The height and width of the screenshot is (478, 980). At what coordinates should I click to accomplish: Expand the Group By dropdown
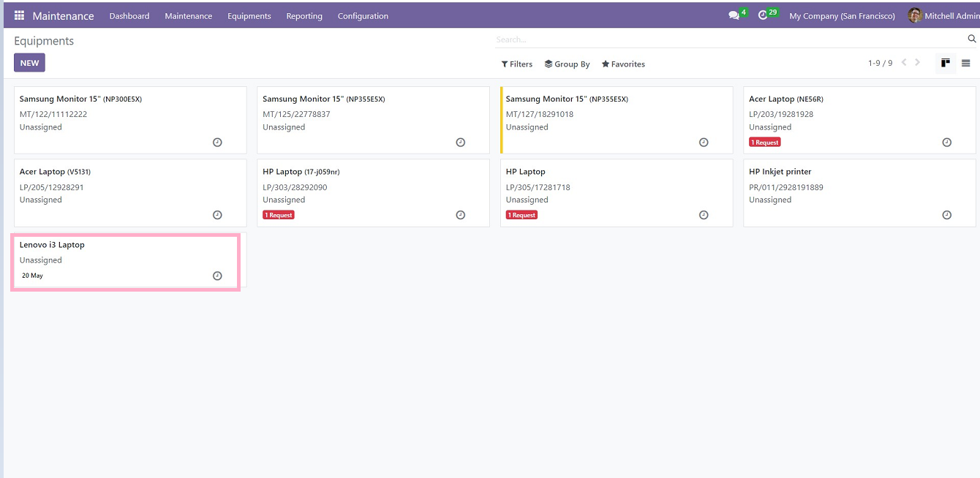pos(568,64)
